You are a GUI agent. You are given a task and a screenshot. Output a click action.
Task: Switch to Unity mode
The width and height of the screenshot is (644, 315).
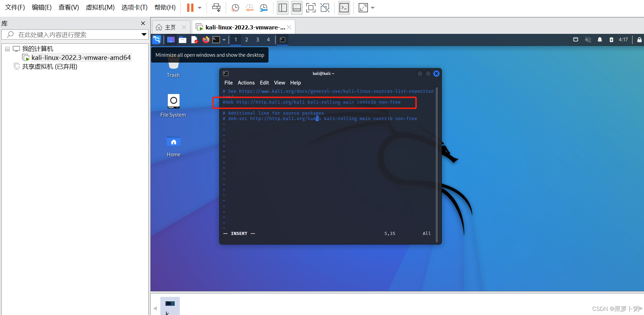325,8
